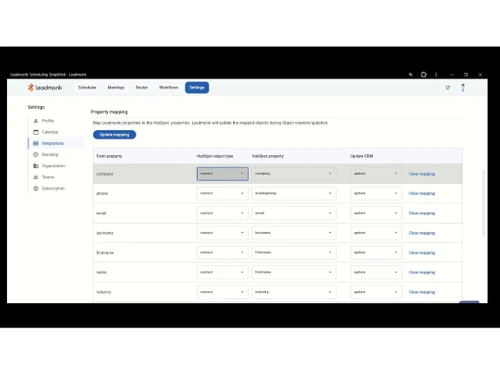Open mobilephone property dropdown in phone row
The width and height of the screenshot is (500, 375).
[294, 193]
